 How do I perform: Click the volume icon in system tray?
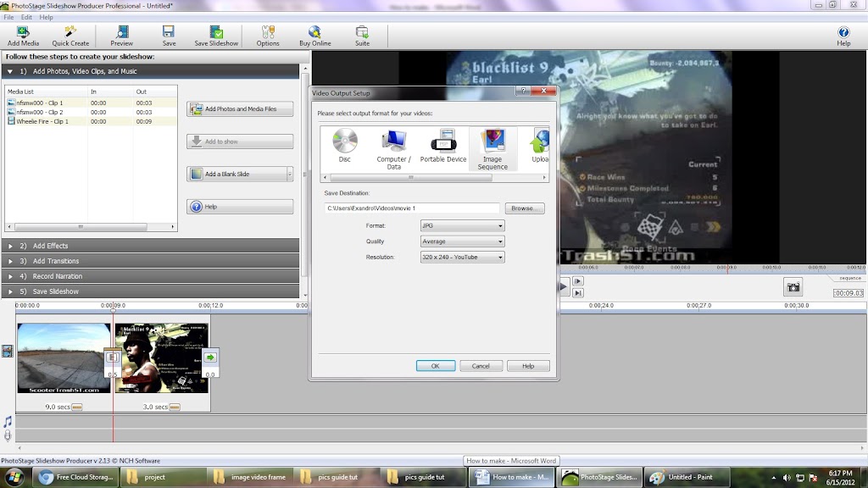coord(786,478)
